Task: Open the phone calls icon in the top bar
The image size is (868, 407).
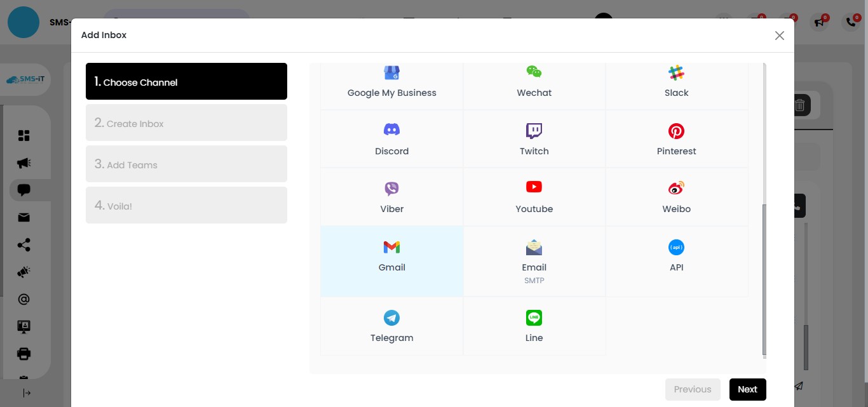Action: click(x=850, y=22)
